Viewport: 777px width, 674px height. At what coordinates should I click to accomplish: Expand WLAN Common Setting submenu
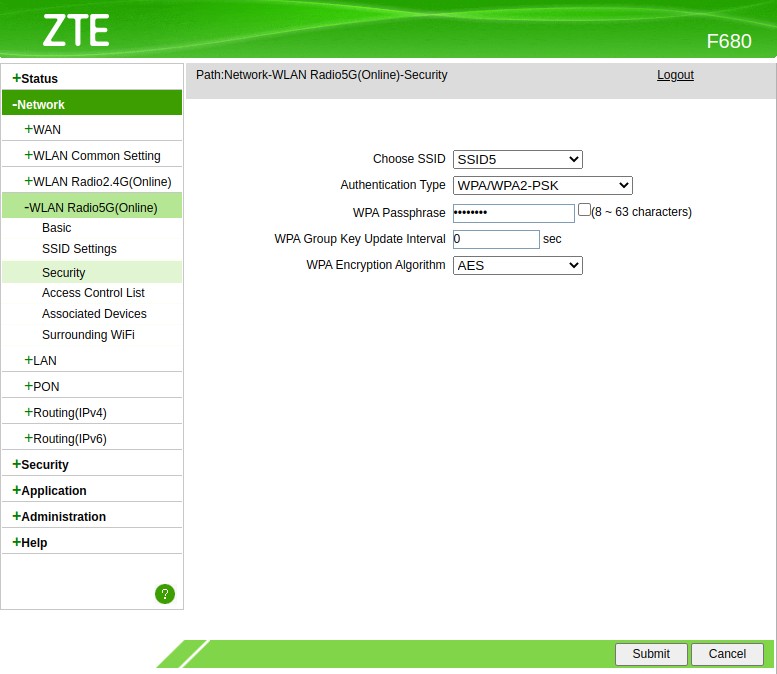92,156
